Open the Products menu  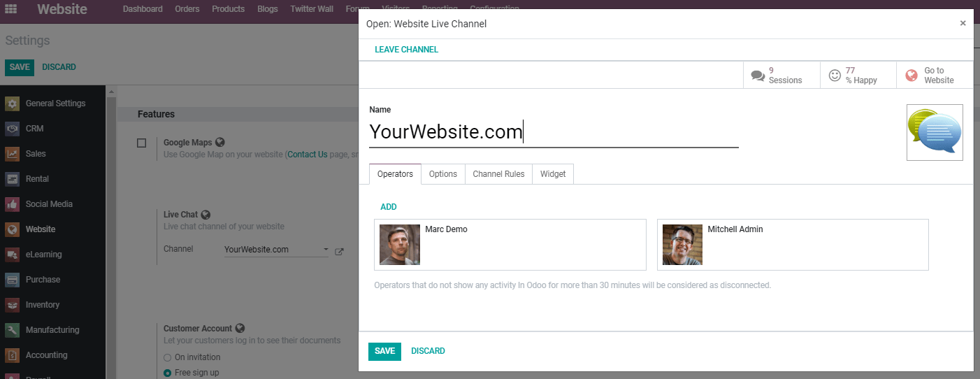(228, 9)
